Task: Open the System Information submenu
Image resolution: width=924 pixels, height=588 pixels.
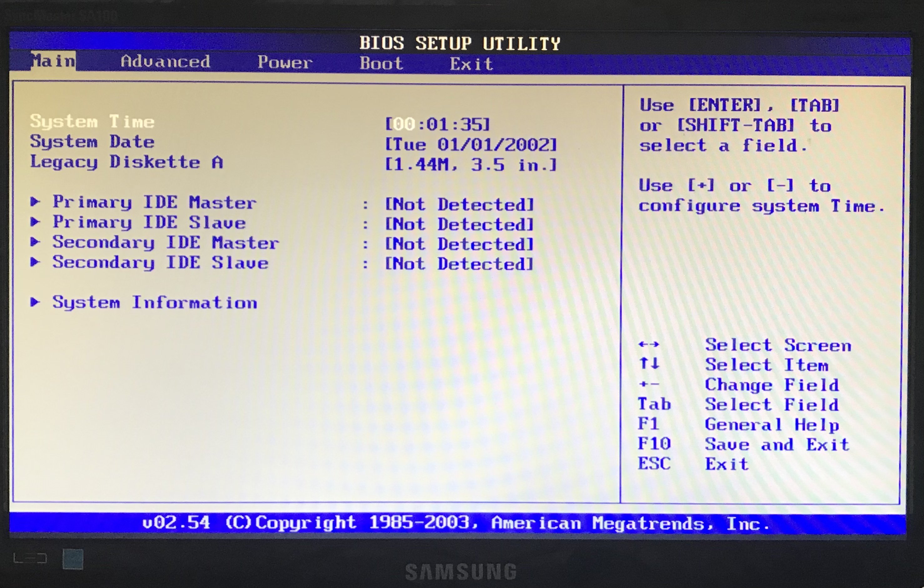Action: tap(155, 303)
